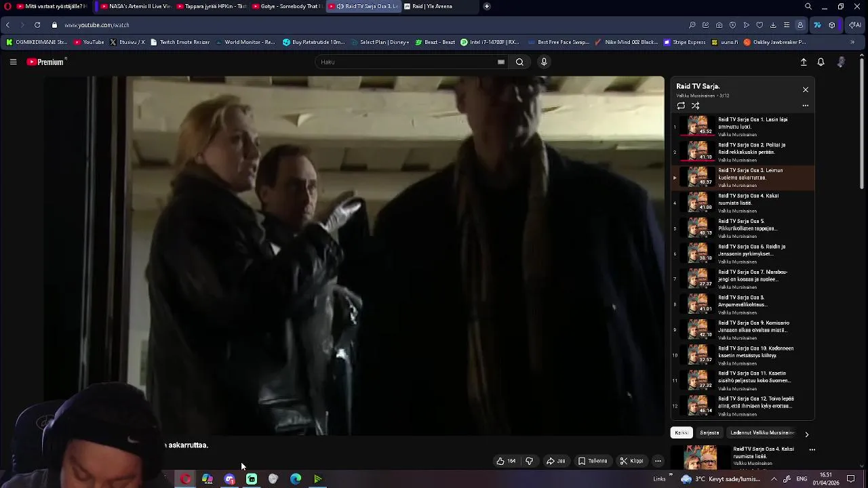Open the extensions cube icon

832,25
